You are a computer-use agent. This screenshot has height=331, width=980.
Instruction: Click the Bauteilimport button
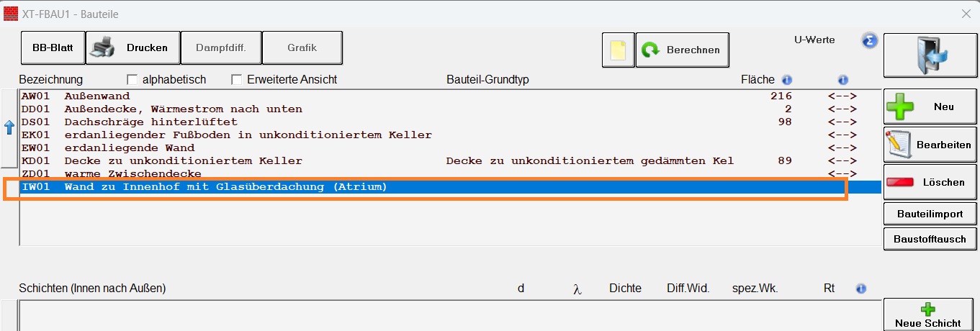(x=930, y=214)
